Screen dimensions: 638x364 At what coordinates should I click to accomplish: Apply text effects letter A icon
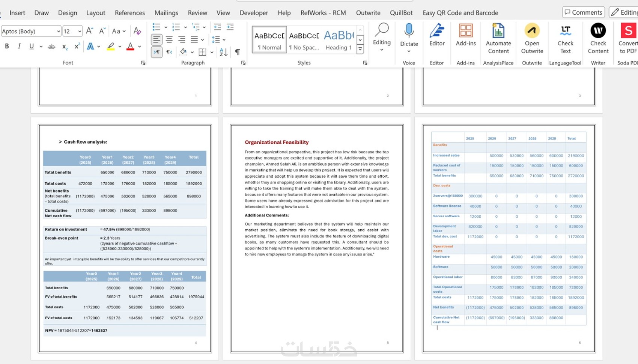(x=90, y=47)
